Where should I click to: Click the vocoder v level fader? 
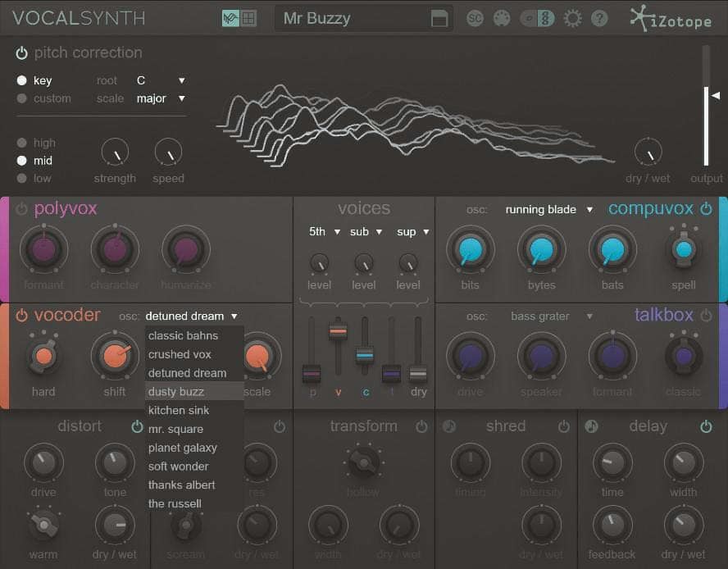coord(338,332)
